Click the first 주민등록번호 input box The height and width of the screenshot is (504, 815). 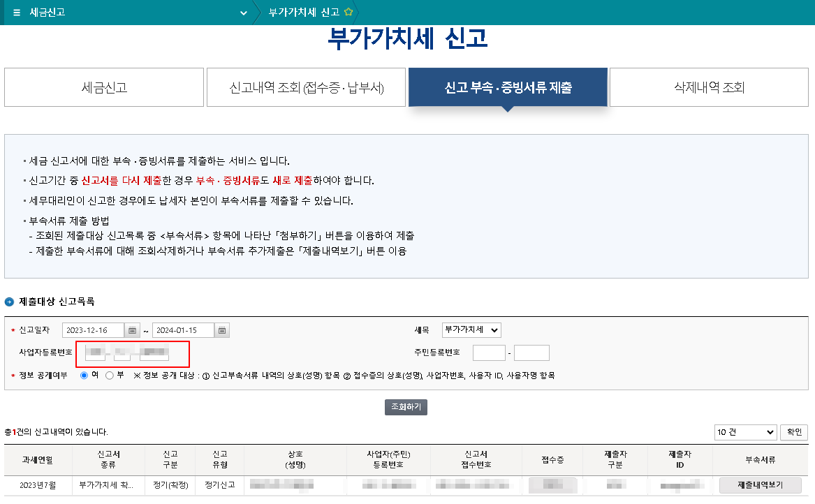[x=489, y=353]
